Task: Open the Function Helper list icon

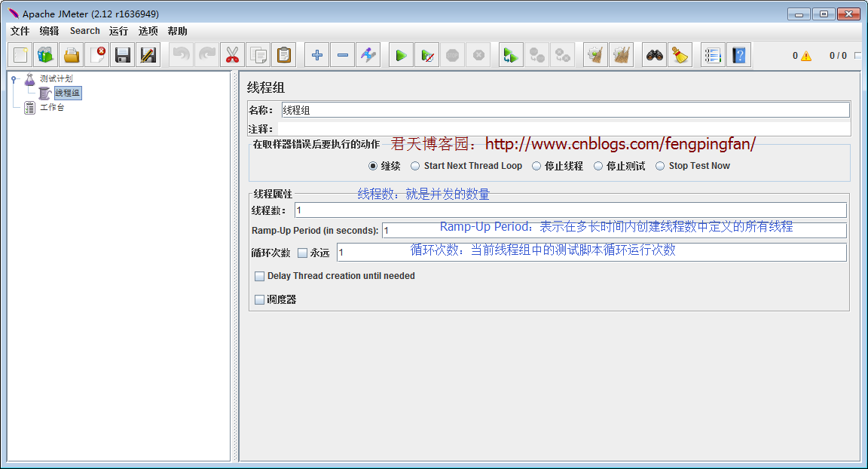Action: [x=713, y=55]
